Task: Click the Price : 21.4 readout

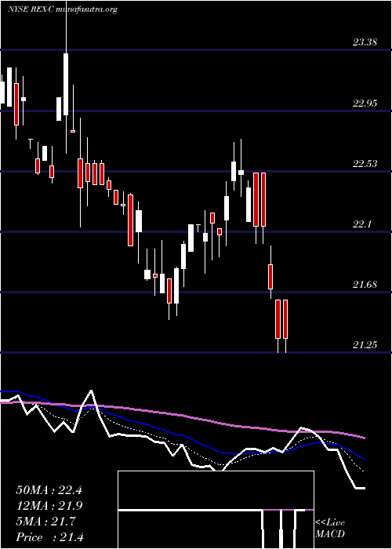Action: pos(49,537)
